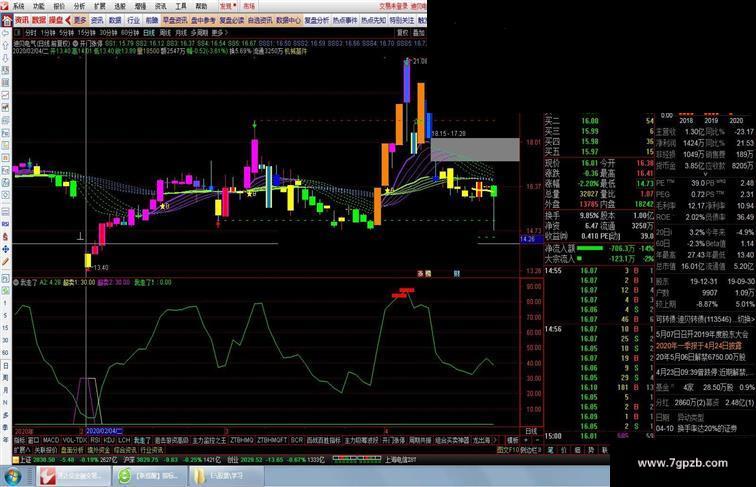
Task: Click the red home icon on toolbar
Action: click(7, 20)
